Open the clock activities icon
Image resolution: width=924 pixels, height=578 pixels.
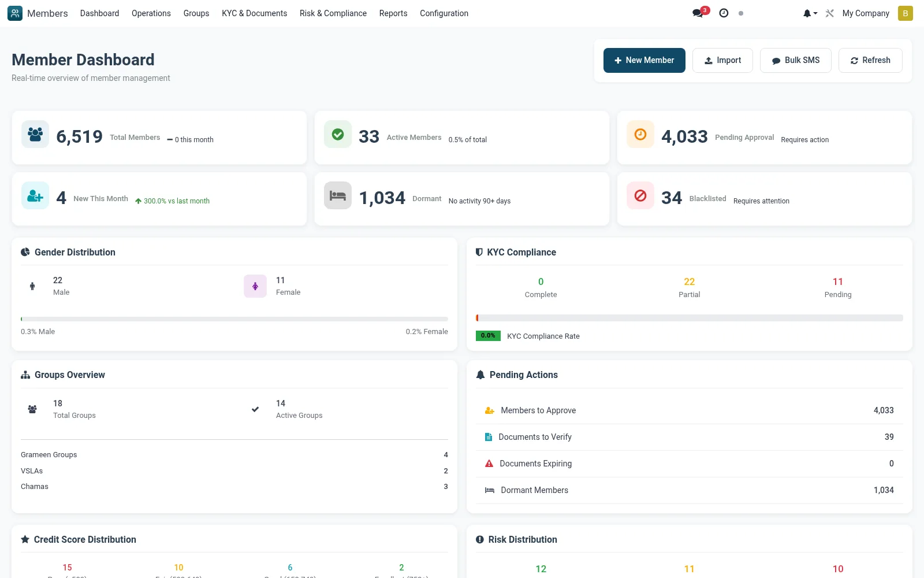coord(724,13)
